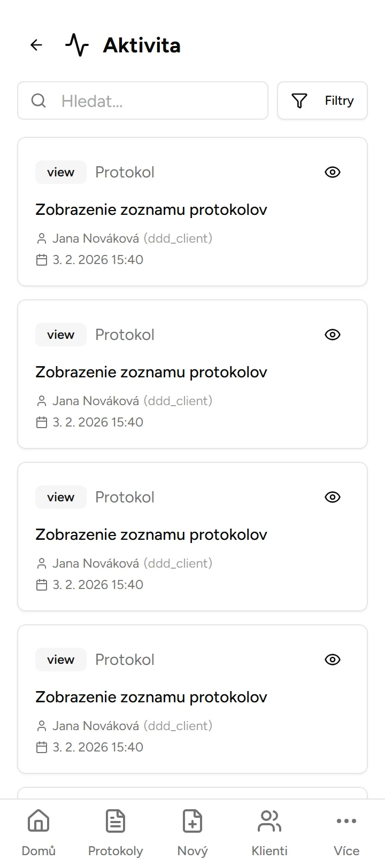Open the Filtry filter options

[322, 100]
